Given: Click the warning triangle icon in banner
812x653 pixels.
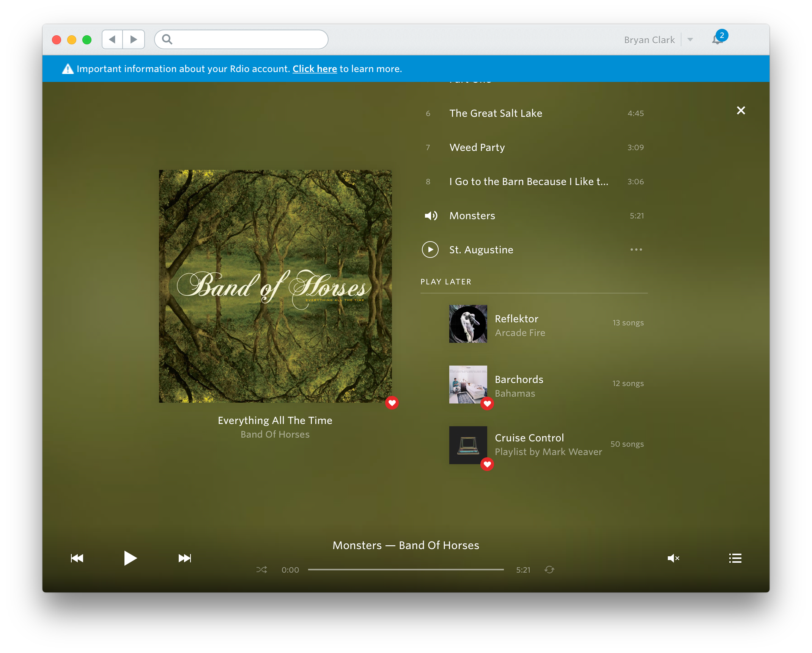Looking at the screenshot, I should tap(68, 69).
